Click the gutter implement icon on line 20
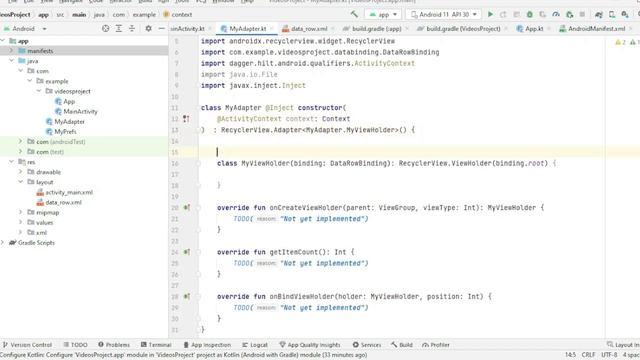 (187, 207)
